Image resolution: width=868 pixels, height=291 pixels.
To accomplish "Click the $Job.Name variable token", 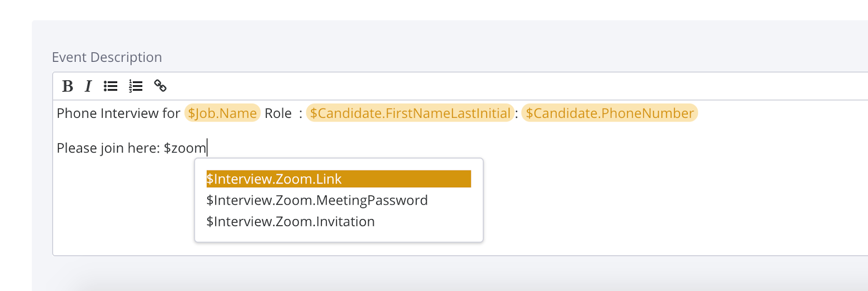I will coord(222,113).
